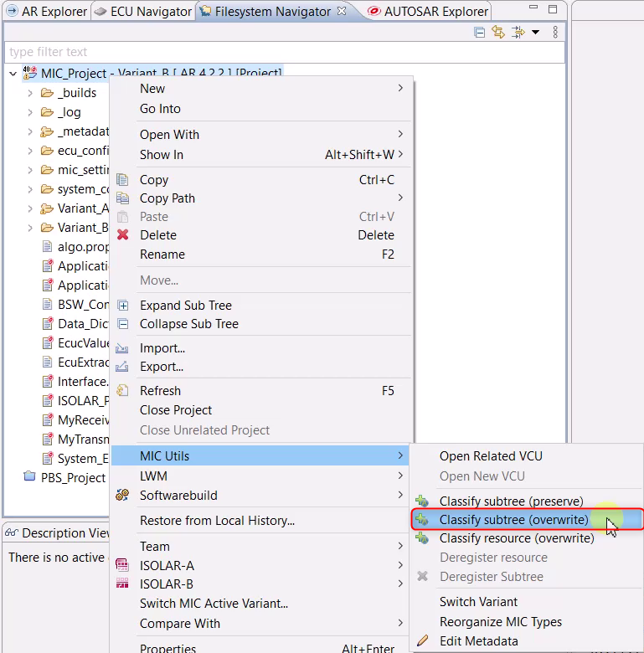
Task: Open the view menu dropdown arrow
Action: pos(536,32)
